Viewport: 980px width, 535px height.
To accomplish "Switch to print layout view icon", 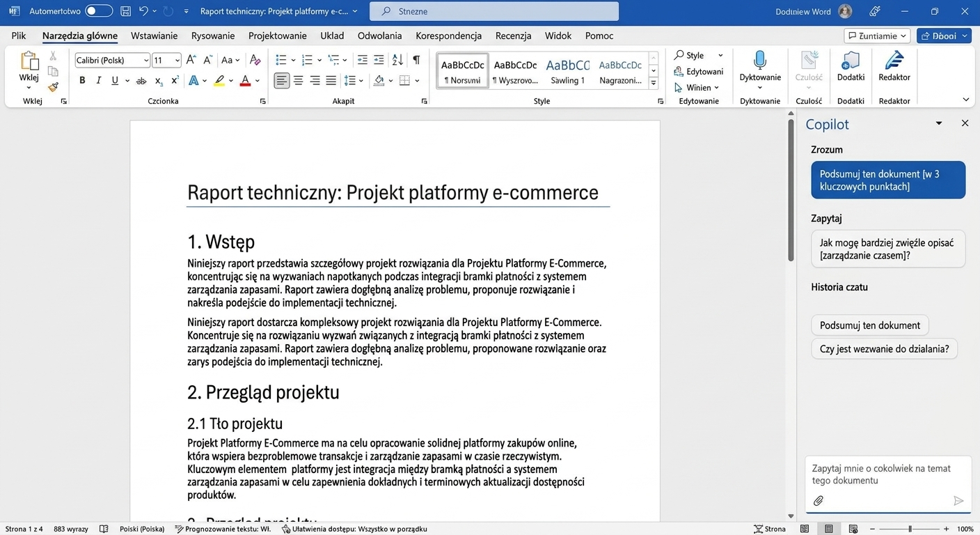I will (829, 529).
